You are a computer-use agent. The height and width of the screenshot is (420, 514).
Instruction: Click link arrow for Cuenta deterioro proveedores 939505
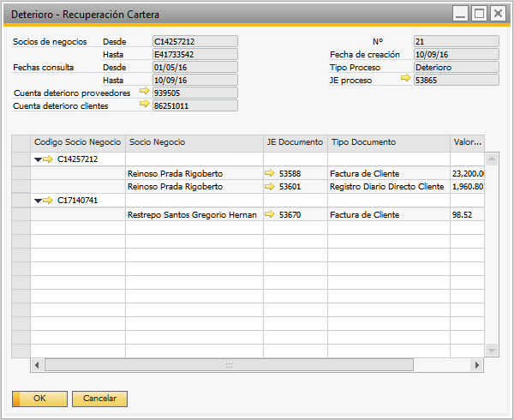click(x=144, y=93)
